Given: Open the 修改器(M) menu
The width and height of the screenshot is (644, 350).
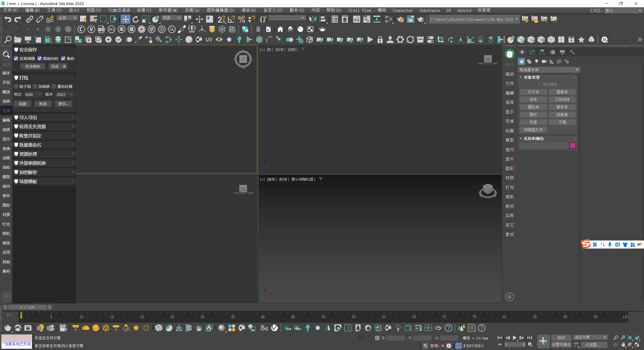Looking at the screenshot, I should [x=168, y=10].
